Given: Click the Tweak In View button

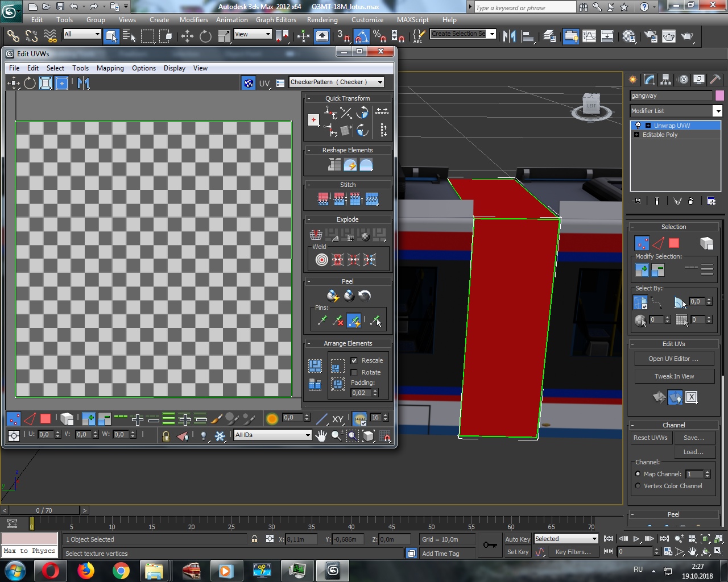Looking at the screenshot, I should [x=674, y=376].
